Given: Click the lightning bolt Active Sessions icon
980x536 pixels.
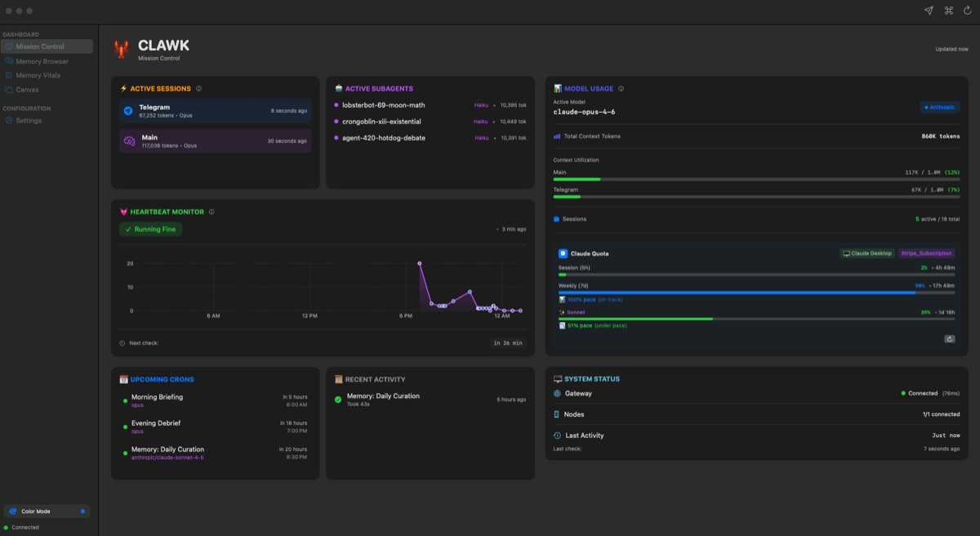Looking at the screenshot, I should (x=123, y=88).
